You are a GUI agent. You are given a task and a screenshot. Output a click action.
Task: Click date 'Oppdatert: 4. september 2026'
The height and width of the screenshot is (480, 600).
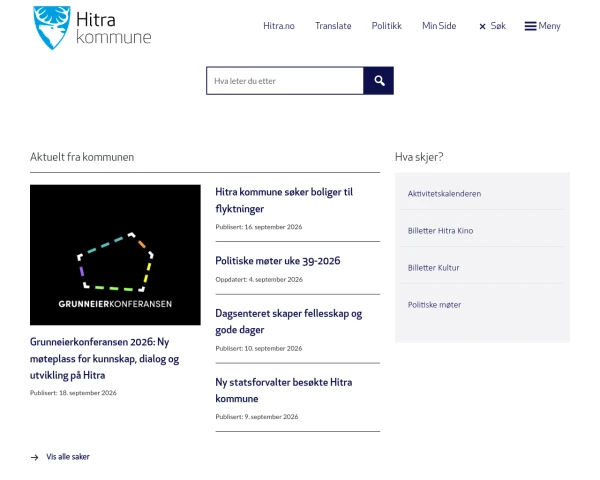(259, 279)
